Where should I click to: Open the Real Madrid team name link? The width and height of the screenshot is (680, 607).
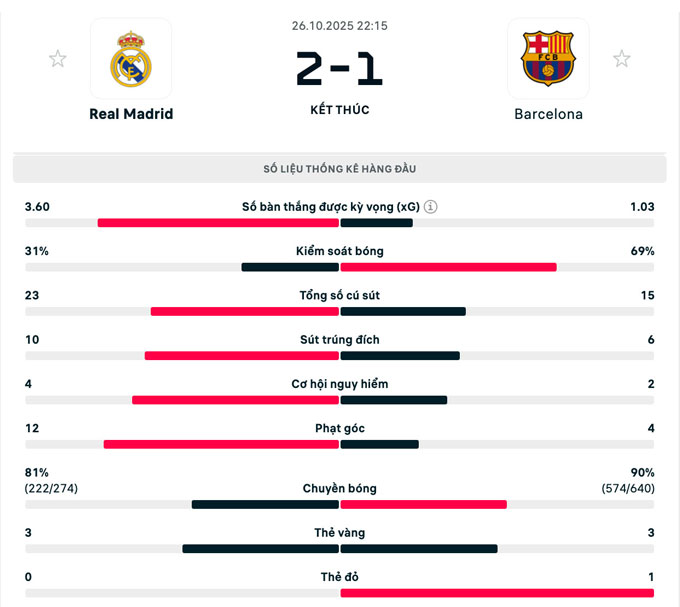point(131,114)
